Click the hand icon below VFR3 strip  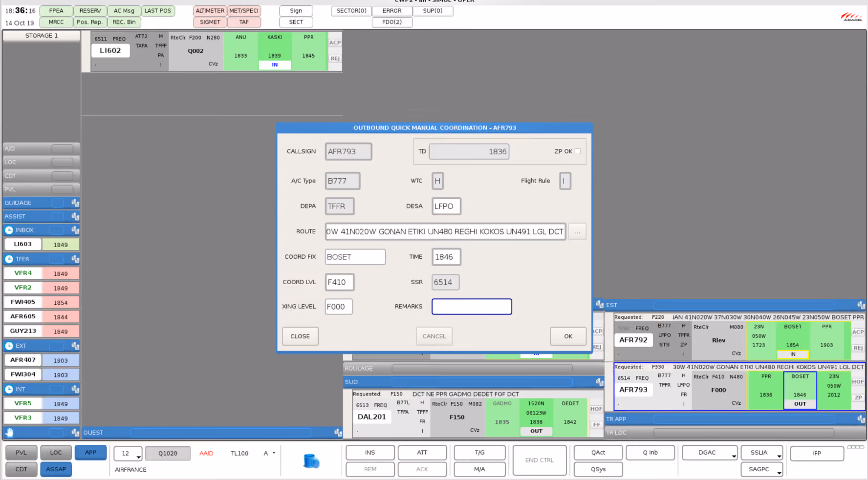tap(10, 432)
